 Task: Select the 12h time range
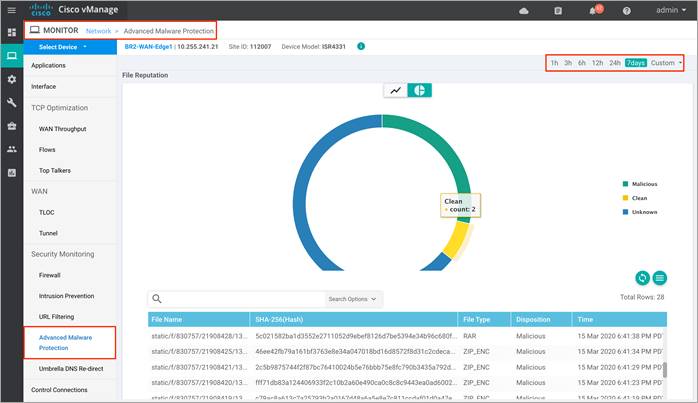(597, 63)
